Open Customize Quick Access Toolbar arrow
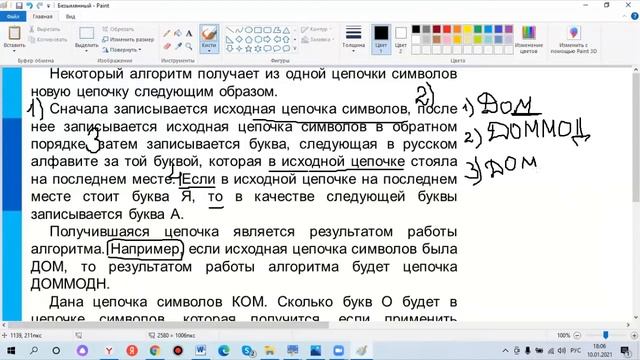 click(x=49, y=6)
